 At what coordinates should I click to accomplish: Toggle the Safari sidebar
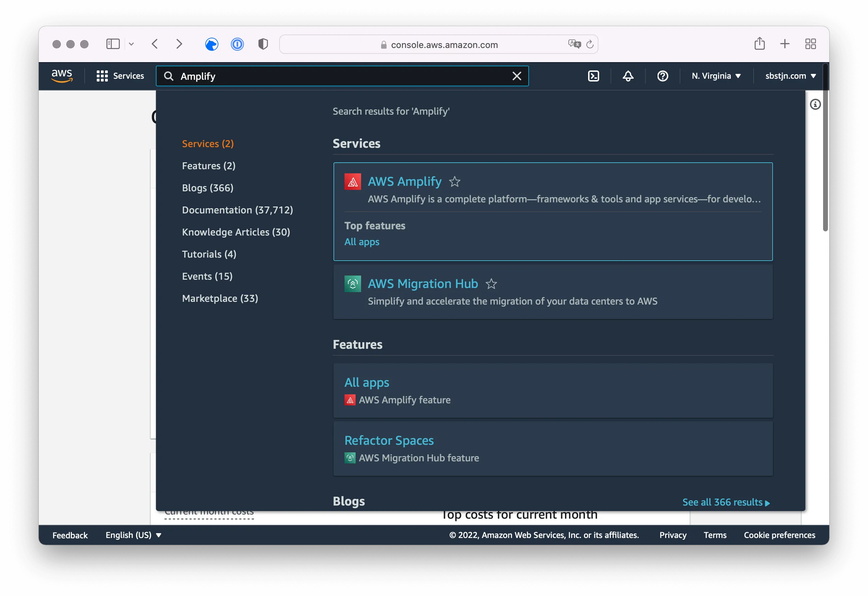point(112,44)
